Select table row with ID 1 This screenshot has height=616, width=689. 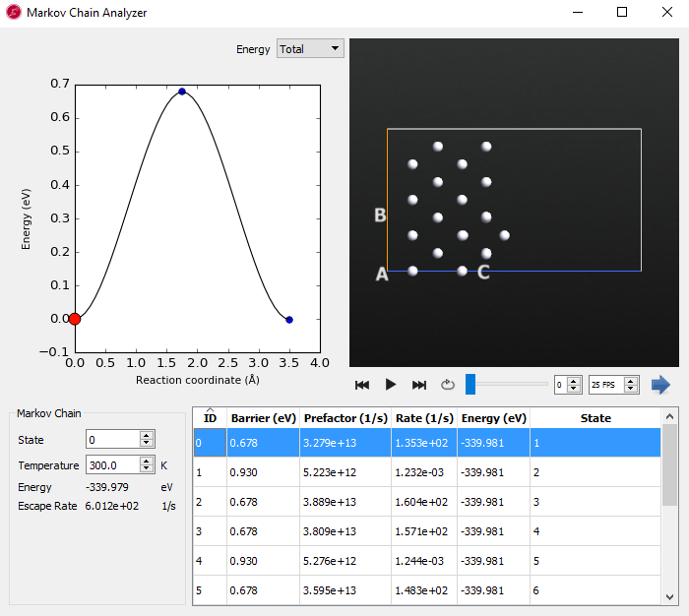coord(427,472)
